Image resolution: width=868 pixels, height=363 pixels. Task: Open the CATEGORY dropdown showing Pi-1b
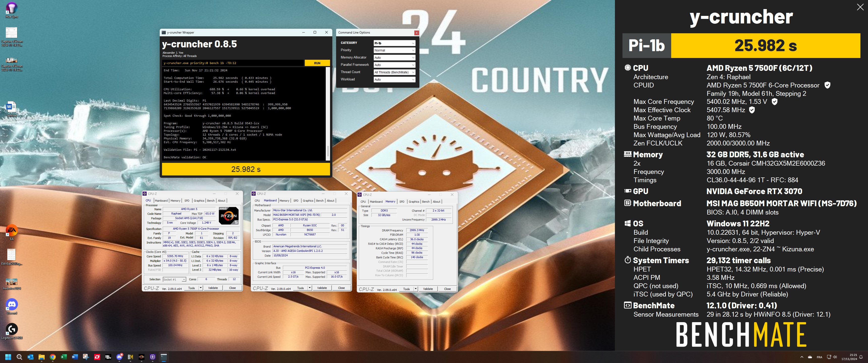click(x=394, y=43)
